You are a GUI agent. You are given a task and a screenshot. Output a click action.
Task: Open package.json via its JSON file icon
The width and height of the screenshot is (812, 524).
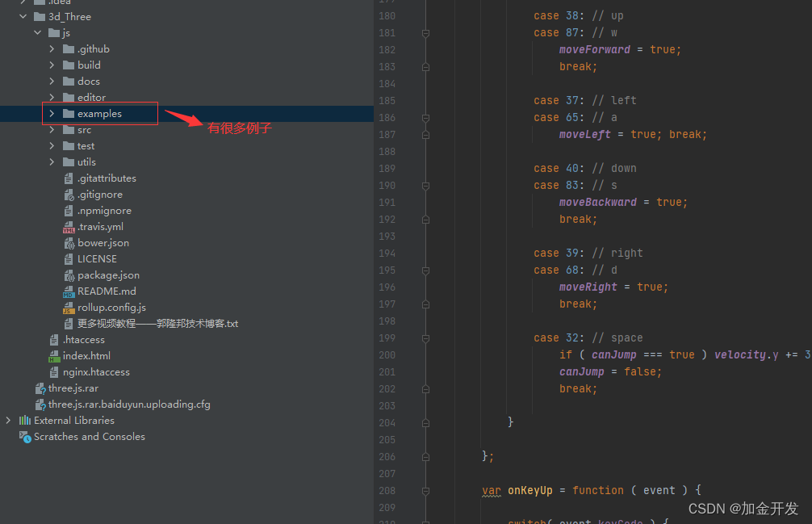71,275
